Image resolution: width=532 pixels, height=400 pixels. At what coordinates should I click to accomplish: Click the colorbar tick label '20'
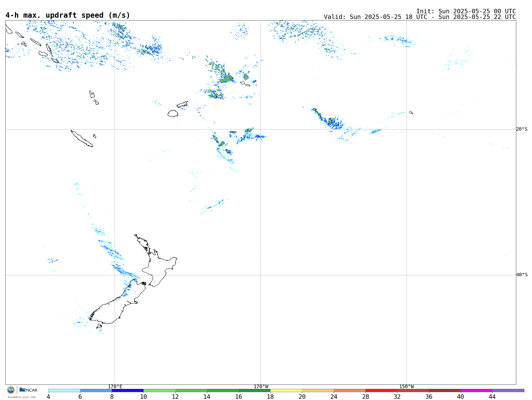[302, 397]
